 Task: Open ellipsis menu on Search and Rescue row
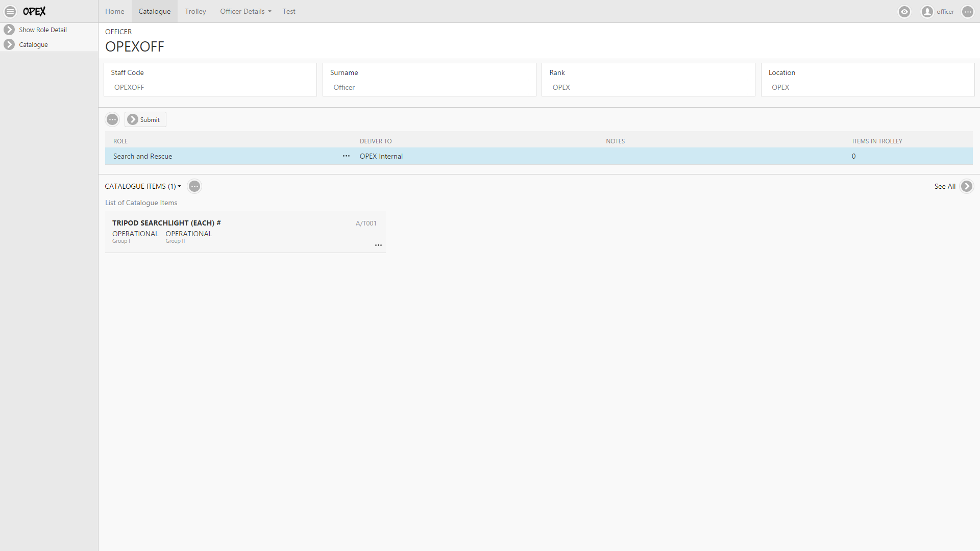(x=346, y=156)
